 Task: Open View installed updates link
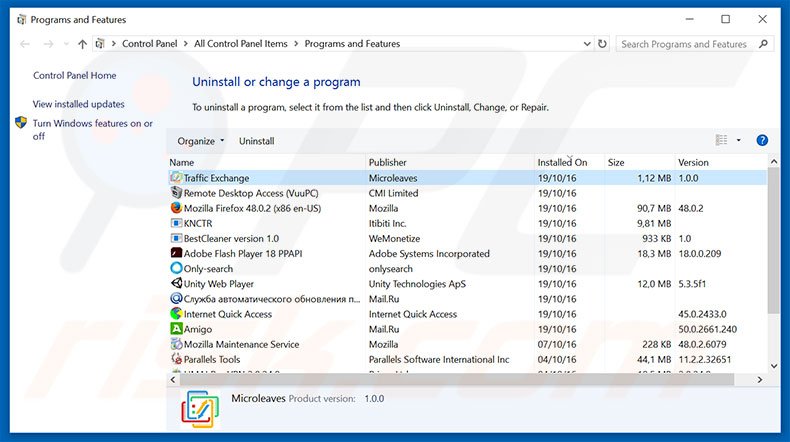(x=79, y=104)
